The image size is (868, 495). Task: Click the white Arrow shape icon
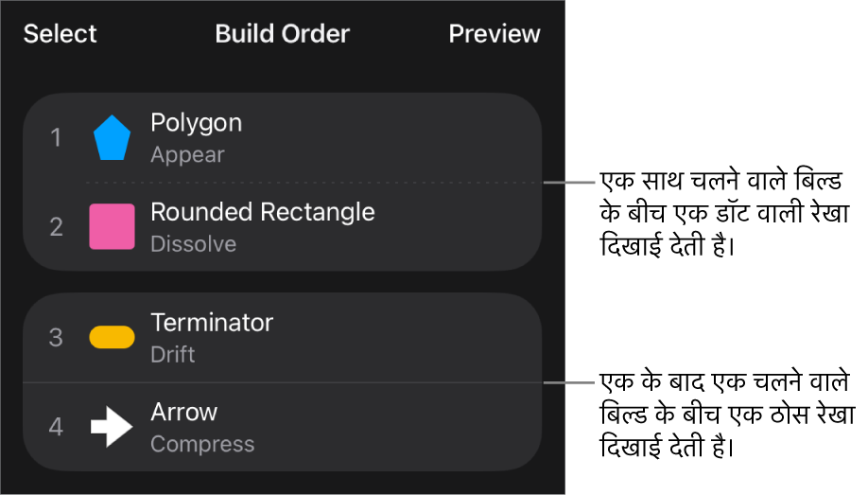tap(112, 427)
